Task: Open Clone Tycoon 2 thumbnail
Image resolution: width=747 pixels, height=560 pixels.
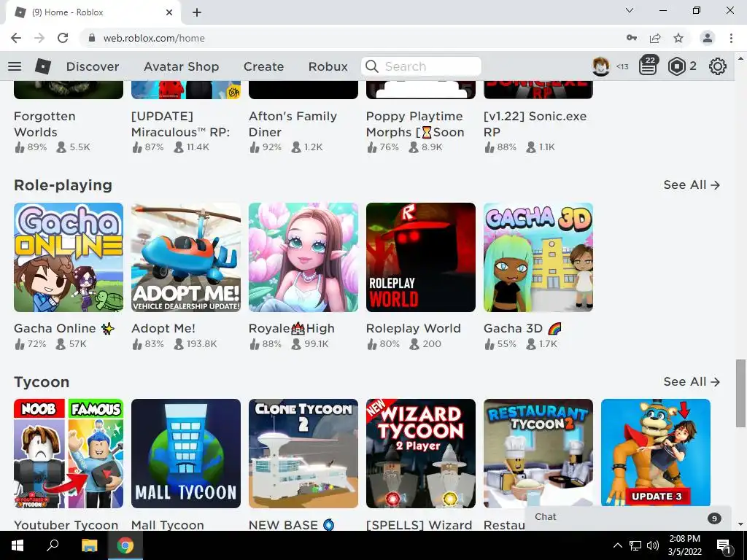Action: pyautogui.click(x=303, y=454)
